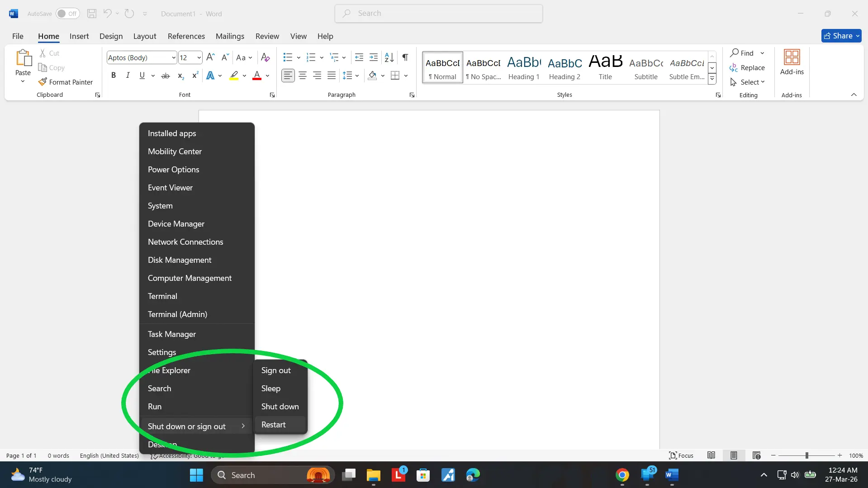Image resolution: width=868 pixels, height=488 pixels.
Task: Expand the font size dropdown
Action: tap(199, 57)
